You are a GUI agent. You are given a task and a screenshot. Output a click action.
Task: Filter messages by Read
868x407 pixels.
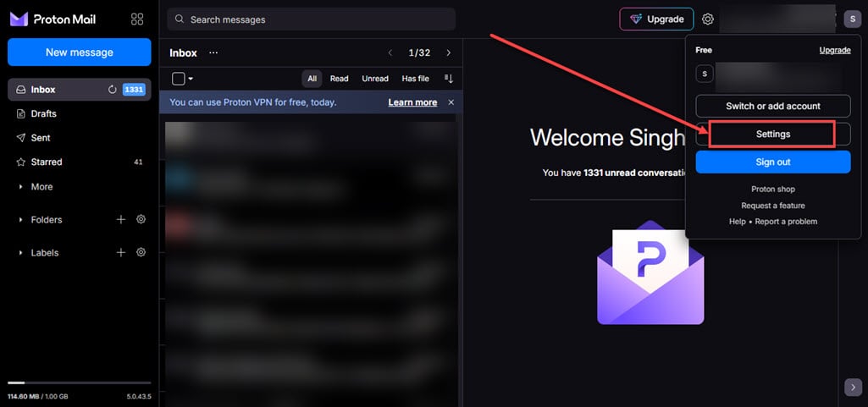(x=340, y=79)
